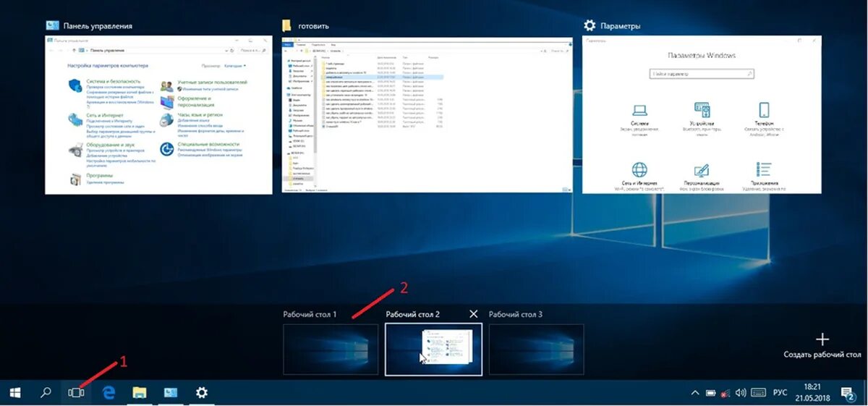The width and height of the screenshot is (868, 406).
Task: Click Программы link in Control Panel preview
Action: click(x=99, y=175)
